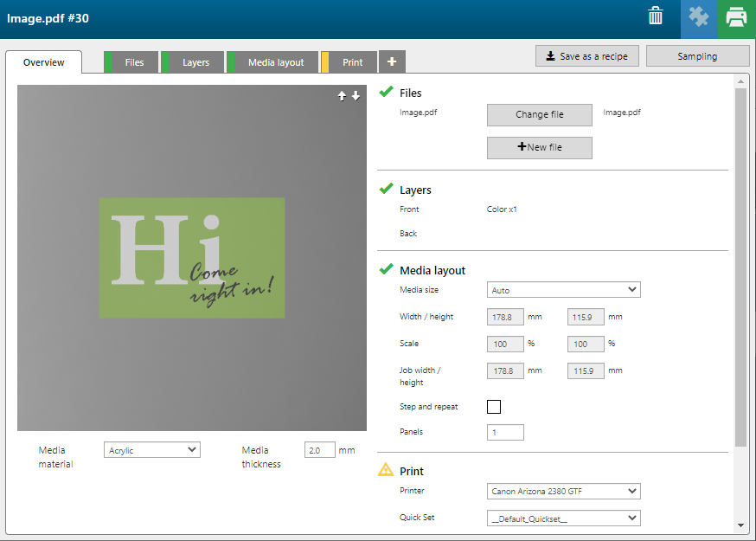Switch to the Layers tab
The width and height of the screenshot is (756, 541).
[x=195, y=62]
